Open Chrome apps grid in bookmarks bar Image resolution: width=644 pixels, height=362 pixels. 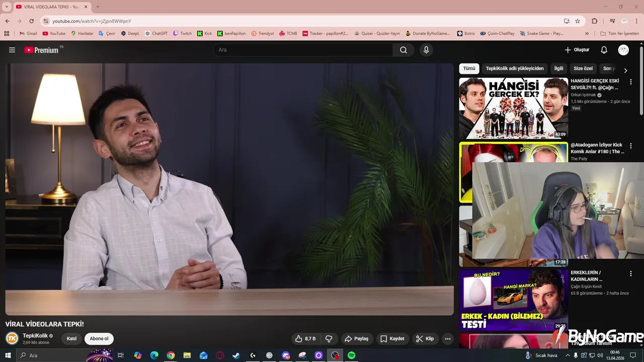[7, 34]
